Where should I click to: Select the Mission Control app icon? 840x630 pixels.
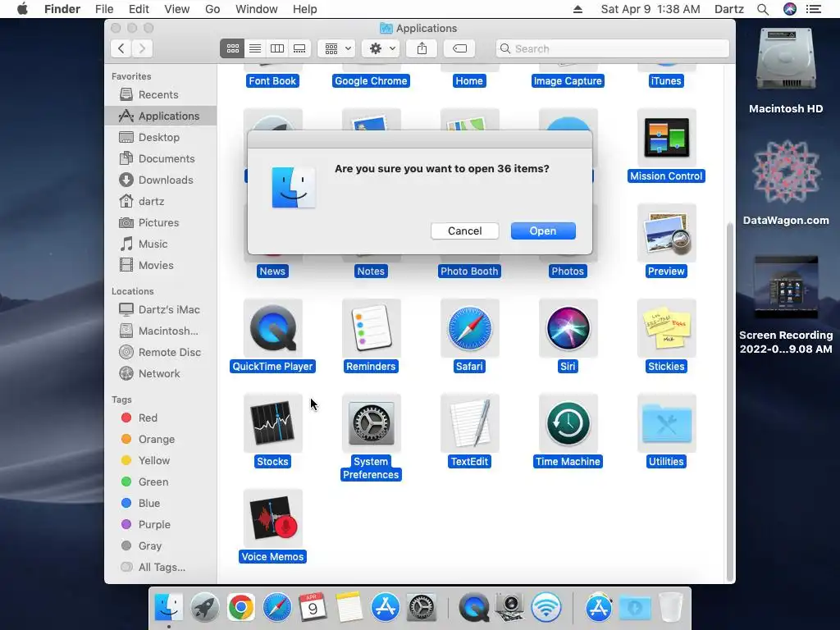pos(666,138)
